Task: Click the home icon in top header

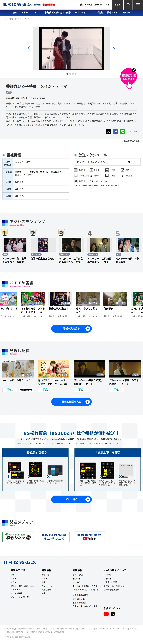Action: 81,5
